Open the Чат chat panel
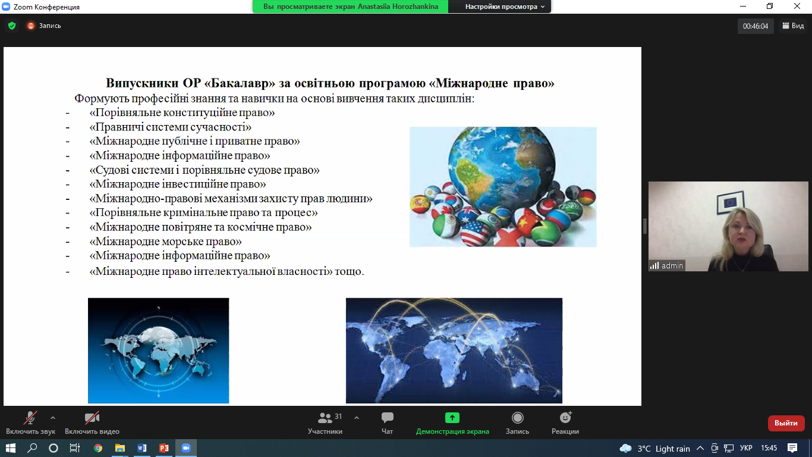 pyautogui.click(x=387, y=422)
